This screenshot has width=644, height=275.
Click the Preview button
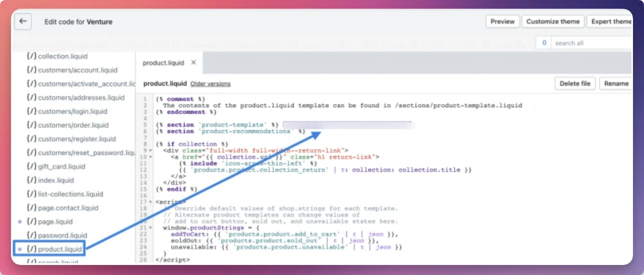tap(503, 22)
